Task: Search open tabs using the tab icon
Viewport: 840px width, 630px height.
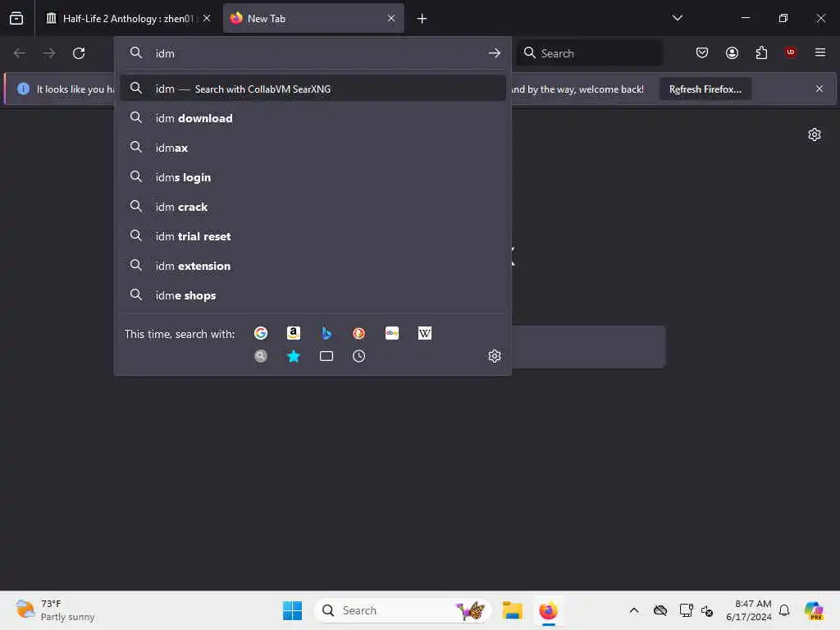Action: click(x=326, y=356)
